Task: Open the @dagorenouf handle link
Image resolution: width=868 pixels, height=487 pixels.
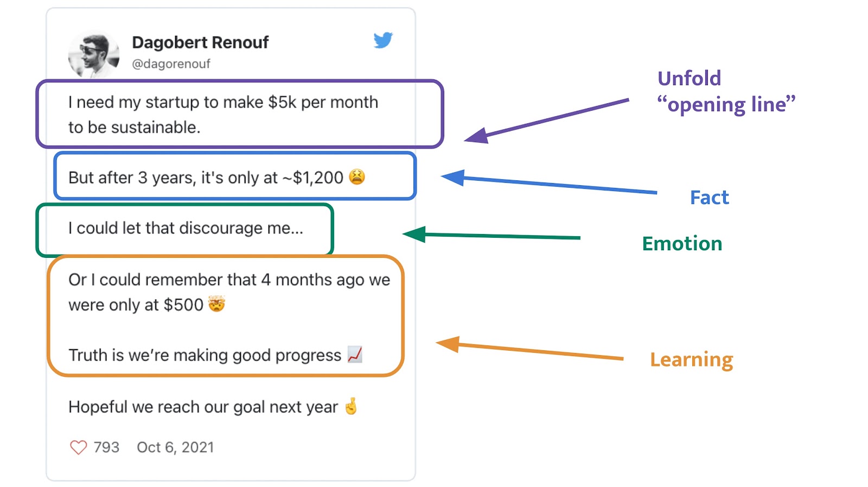Action: [x=171, y=64]
